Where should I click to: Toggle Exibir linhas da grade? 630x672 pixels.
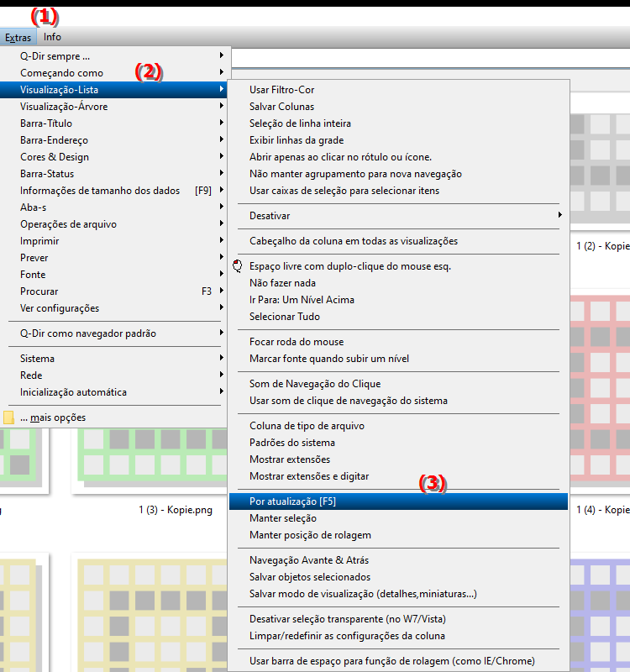coord(398,140)
